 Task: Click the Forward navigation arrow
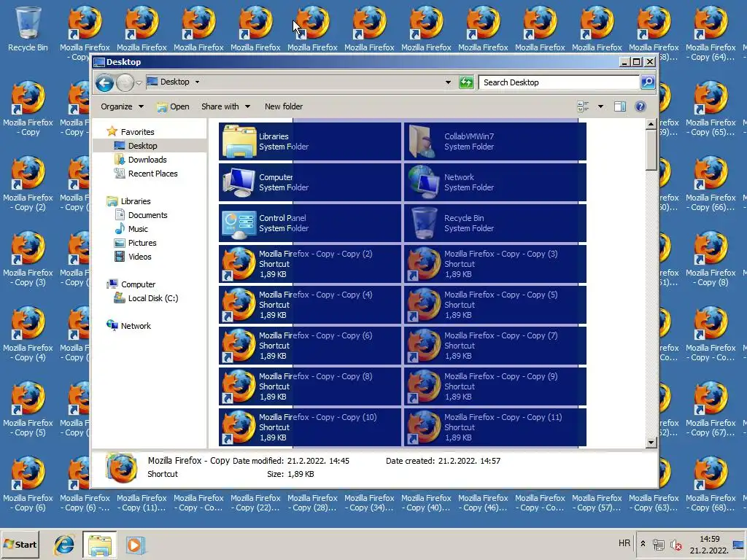tap(125, 83)
